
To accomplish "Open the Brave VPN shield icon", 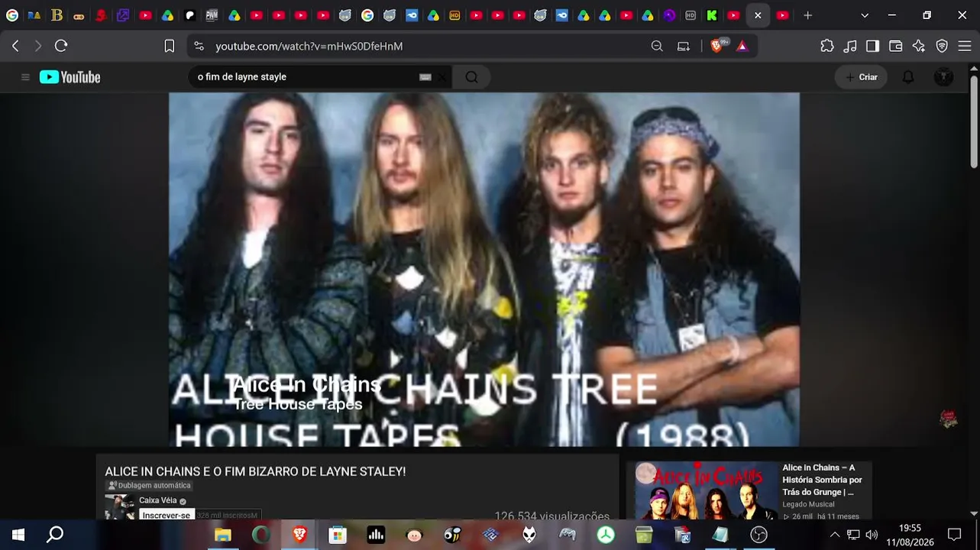I will tap(942, 46).
